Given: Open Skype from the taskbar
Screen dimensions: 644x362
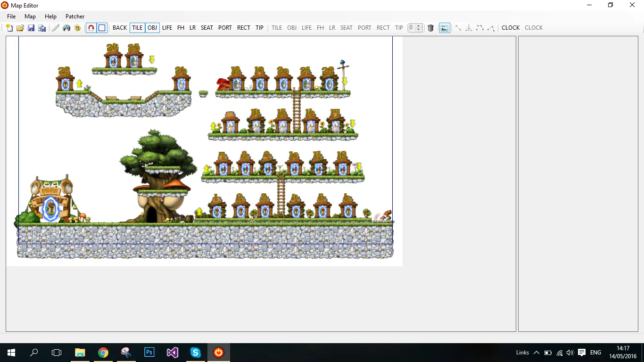Looking at the screenshot, I should [196, 353].
